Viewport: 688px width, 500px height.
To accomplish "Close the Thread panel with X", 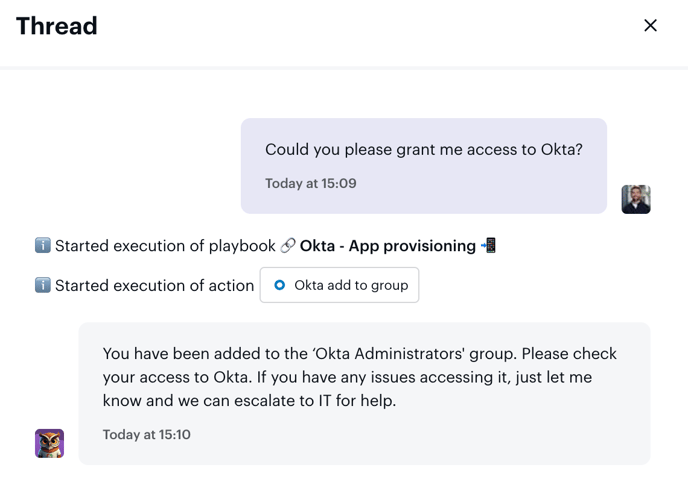I will (650, 25).
